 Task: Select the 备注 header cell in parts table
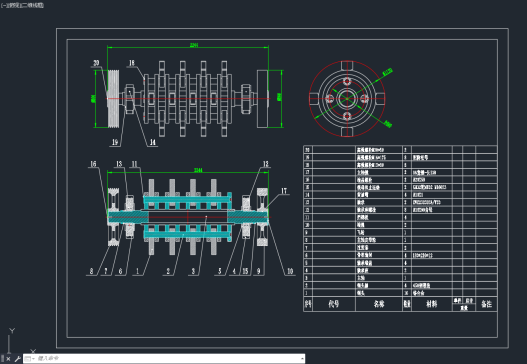coord(486,304)
